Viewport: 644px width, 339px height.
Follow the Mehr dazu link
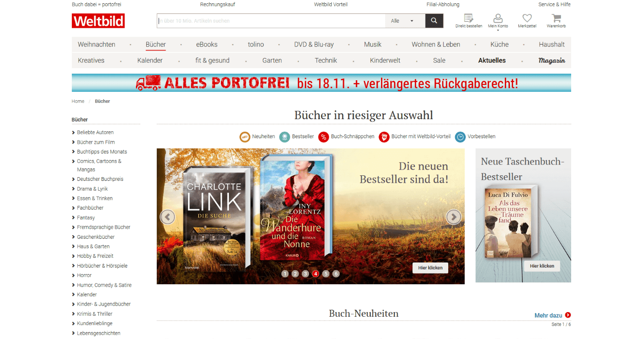click(548, 315)
